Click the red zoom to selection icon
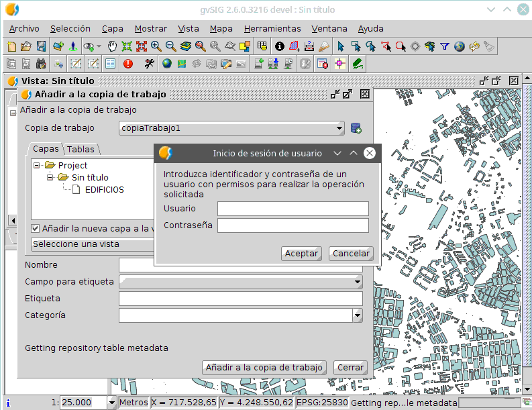This screenshot has width=532, height=410. coord(142,46)
